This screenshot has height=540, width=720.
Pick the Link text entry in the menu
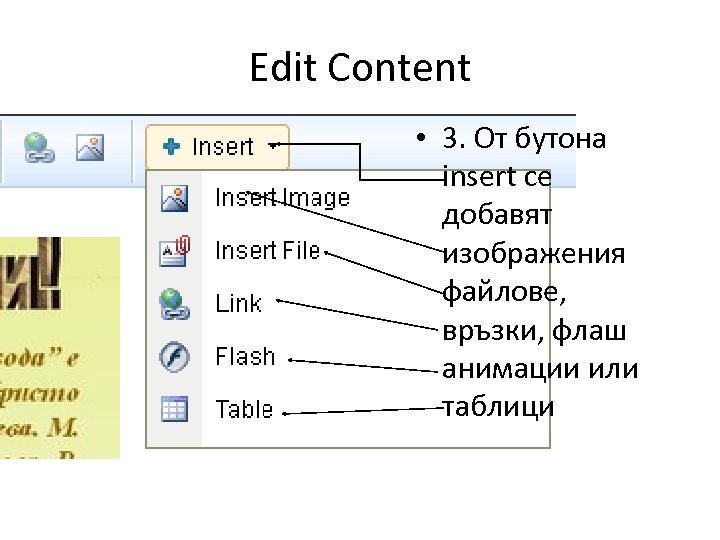(238, 303)
